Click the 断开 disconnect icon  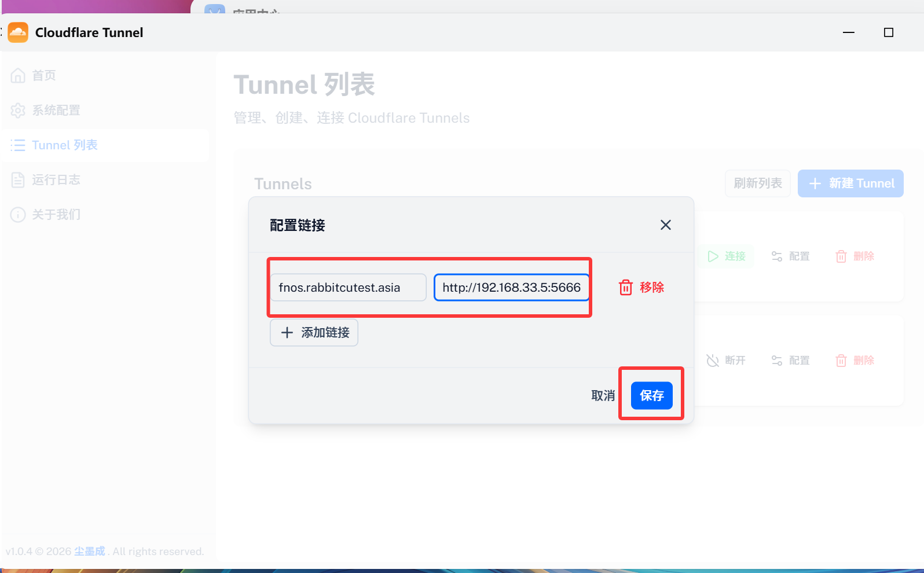coord(713,361)
